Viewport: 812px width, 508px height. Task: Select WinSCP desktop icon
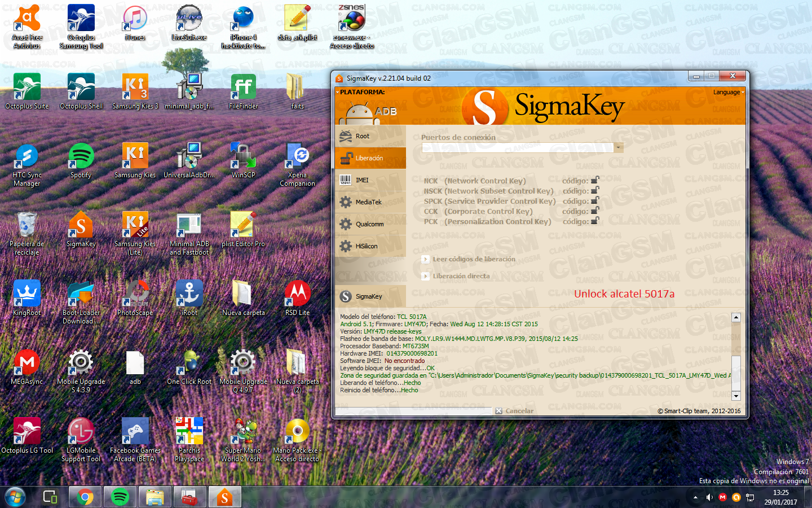244,160
